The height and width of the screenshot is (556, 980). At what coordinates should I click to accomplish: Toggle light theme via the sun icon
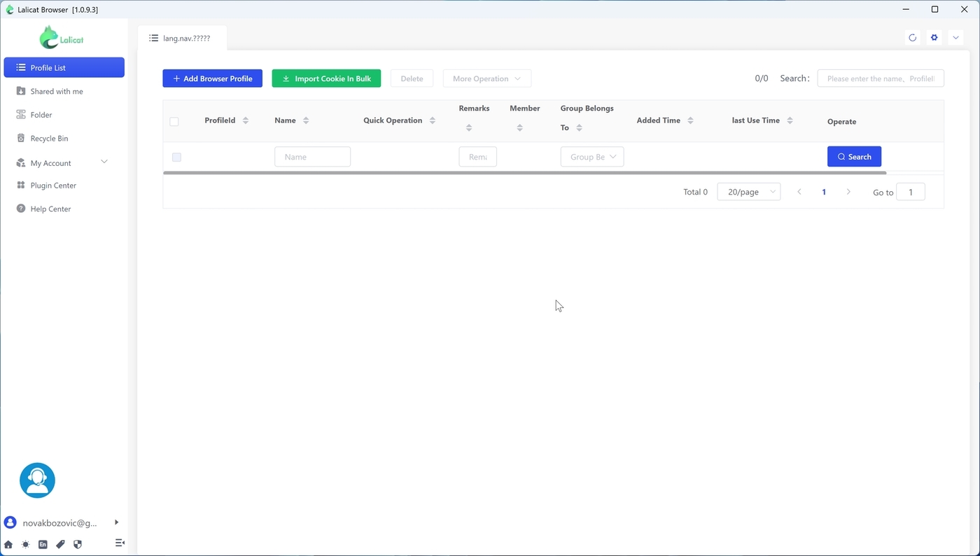click(x=26, y=544)
